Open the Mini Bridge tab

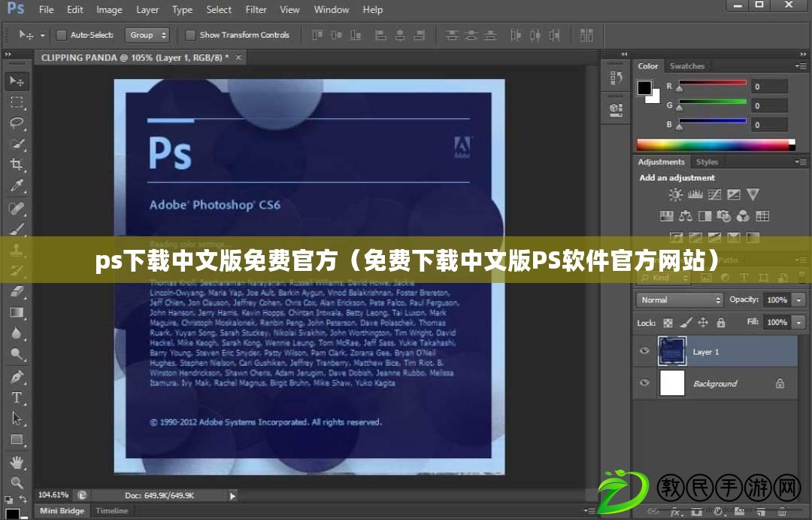[x=62, y=511]
